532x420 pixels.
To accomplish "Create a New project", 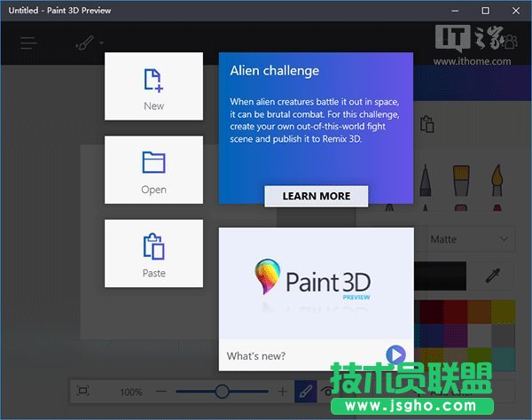I will tap(153, 86).
